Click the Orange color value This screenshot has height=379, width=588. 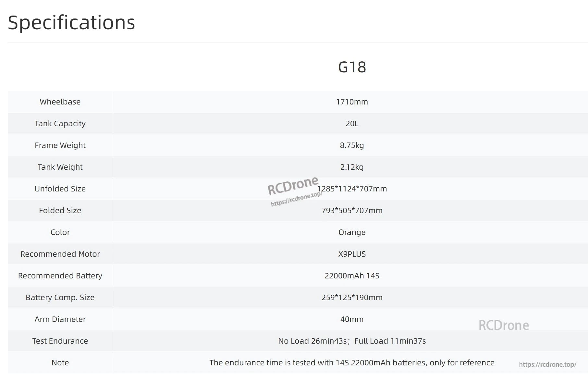352,232
